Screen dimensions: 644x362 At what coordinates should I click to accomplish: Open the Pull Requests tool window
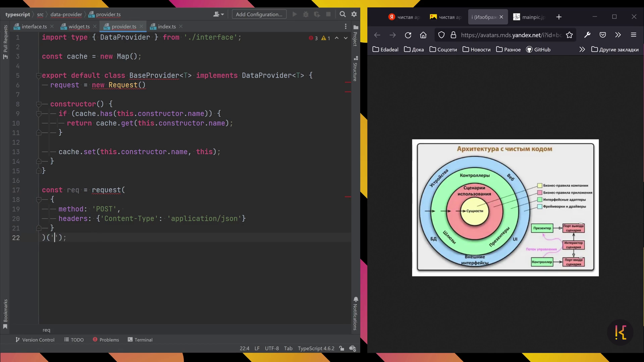5,42
